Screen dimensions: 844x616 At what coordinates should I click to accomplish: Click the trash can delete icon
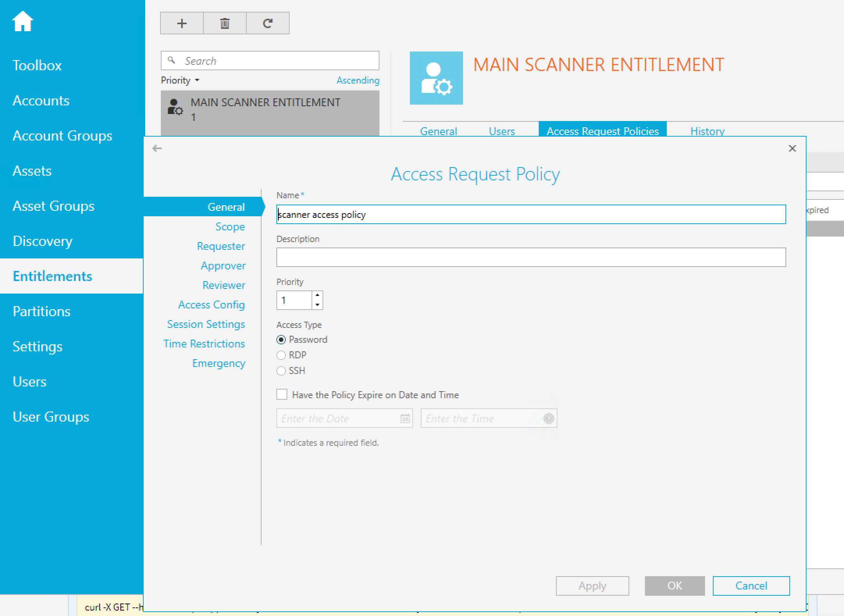[225, 23]
